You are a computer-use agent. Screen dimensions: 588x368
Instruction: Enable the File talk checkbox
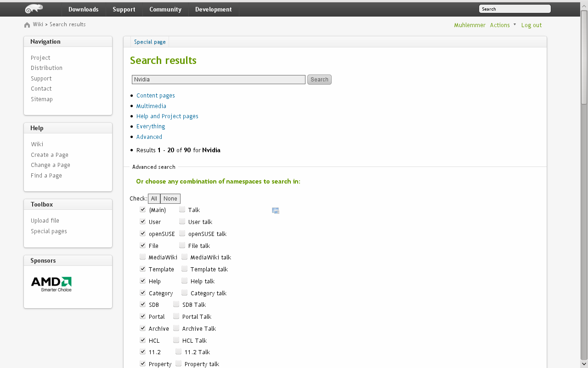coord(182,245)
